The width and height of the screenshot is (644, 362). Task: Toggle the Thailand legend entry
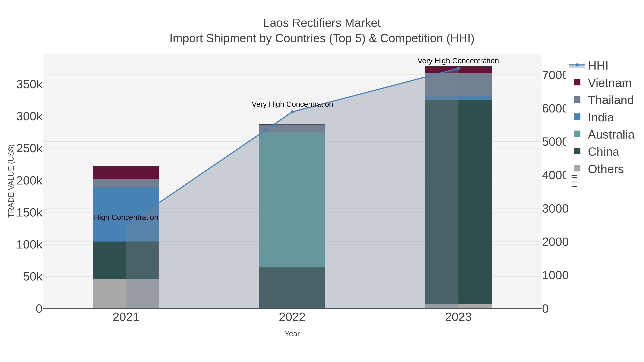coord(604,100)
